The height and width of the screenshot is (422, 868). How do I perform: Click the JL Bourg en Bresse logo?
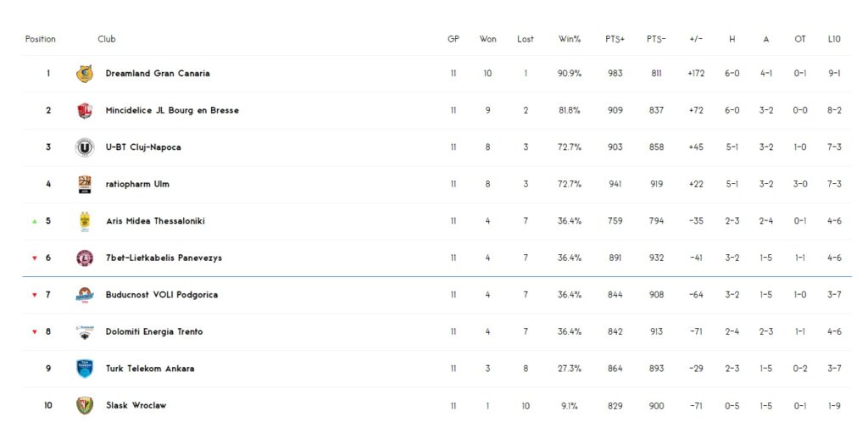tap(85, 110)
